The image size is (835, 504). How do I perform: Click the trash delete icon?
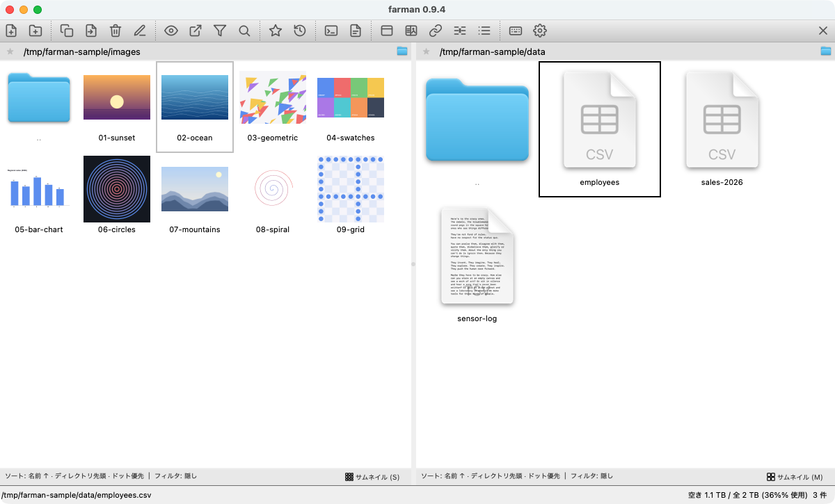point(116,31)
